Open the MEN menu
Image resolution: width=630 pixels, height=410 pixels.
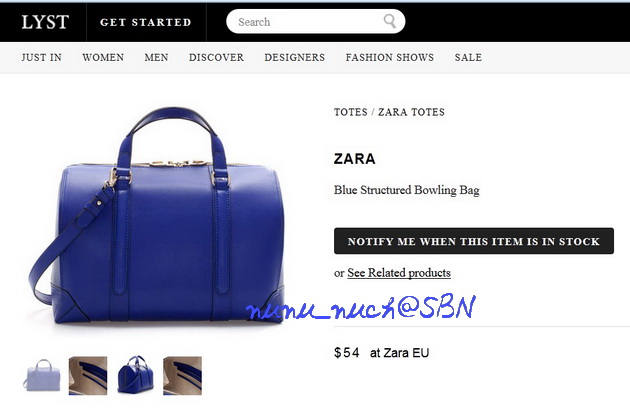point(156,57)
